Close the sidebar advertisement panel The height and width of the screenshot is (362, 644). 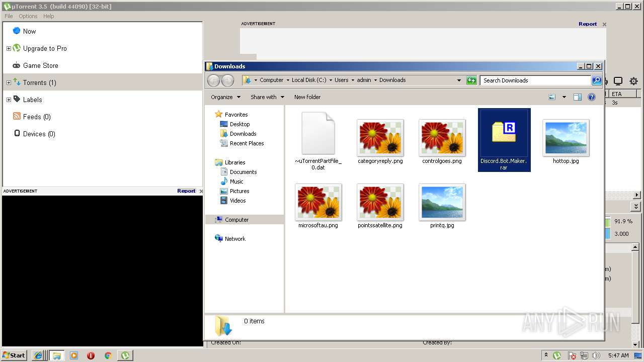click(x=201, y=191)
